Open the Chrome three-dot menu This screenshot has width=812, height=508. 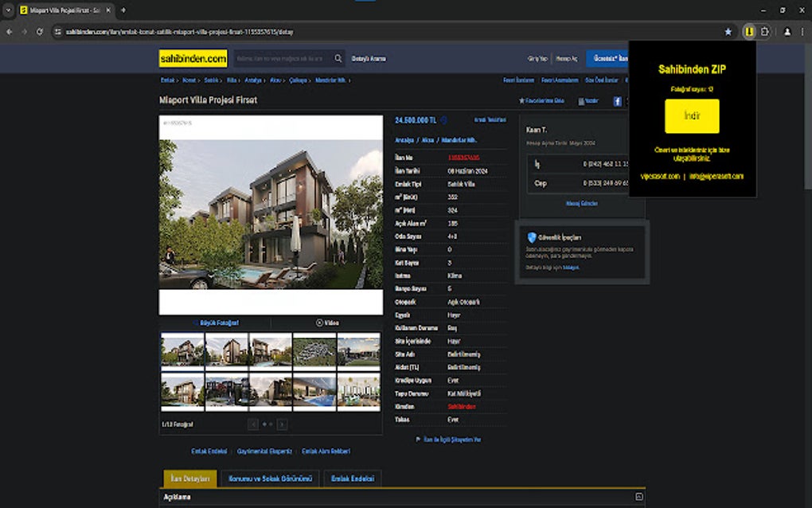pos(802,32)
